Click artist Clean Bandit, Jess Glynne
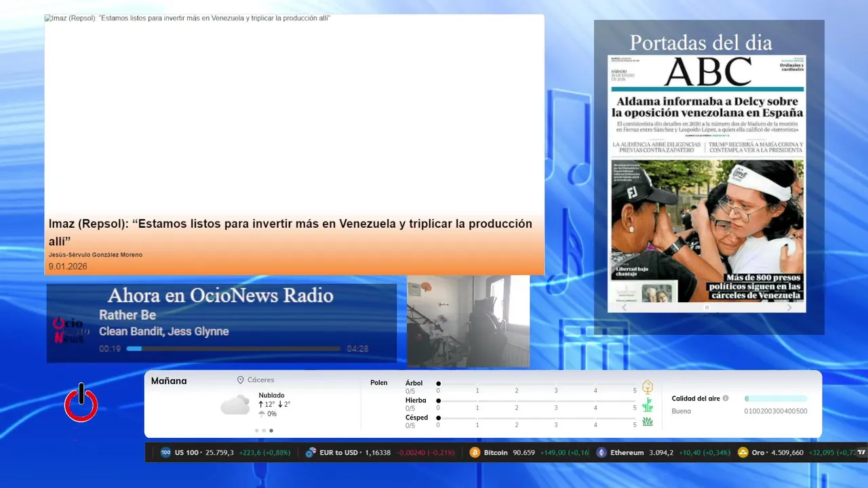 (164, 331)
